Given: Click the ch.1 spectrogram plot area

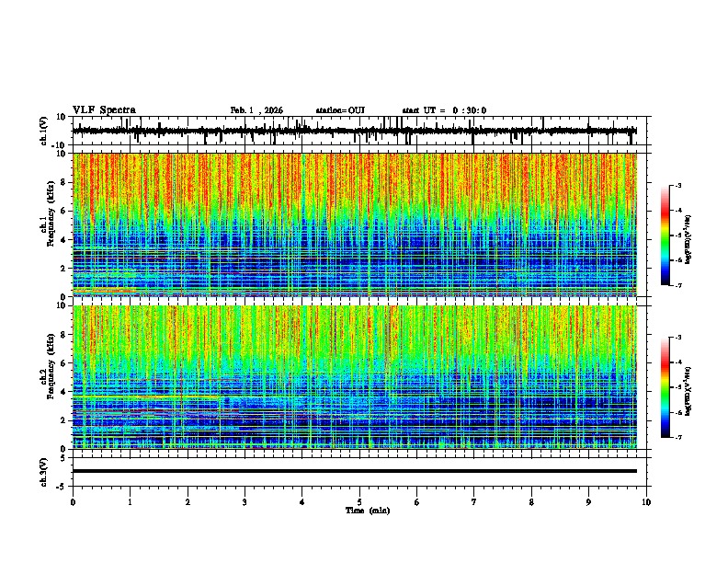Looking at the screenshot, I should [354, 224].
